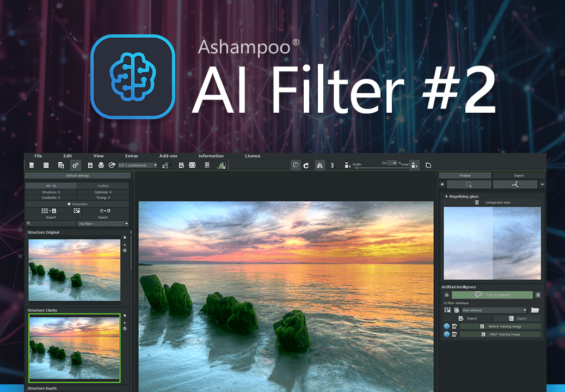This screenshot has height=392, width=565.
Task: Click Import in the AI filter database
Action: (x=469, y=318)
